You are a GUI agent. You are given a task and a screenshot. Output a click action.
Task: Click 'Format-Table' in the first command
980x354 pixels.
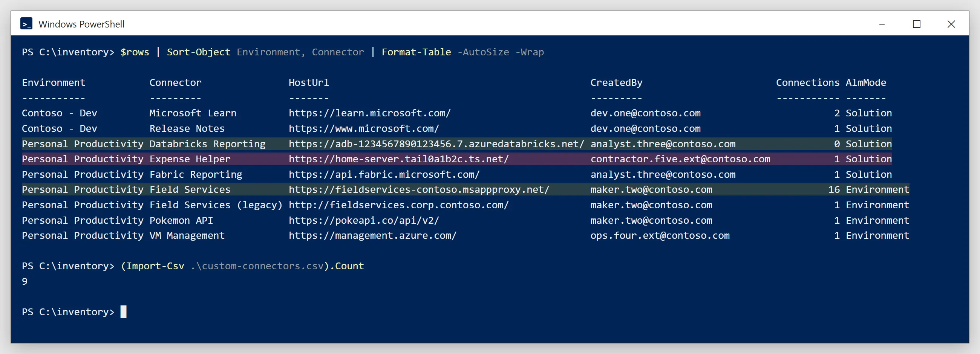click(416, 52)
